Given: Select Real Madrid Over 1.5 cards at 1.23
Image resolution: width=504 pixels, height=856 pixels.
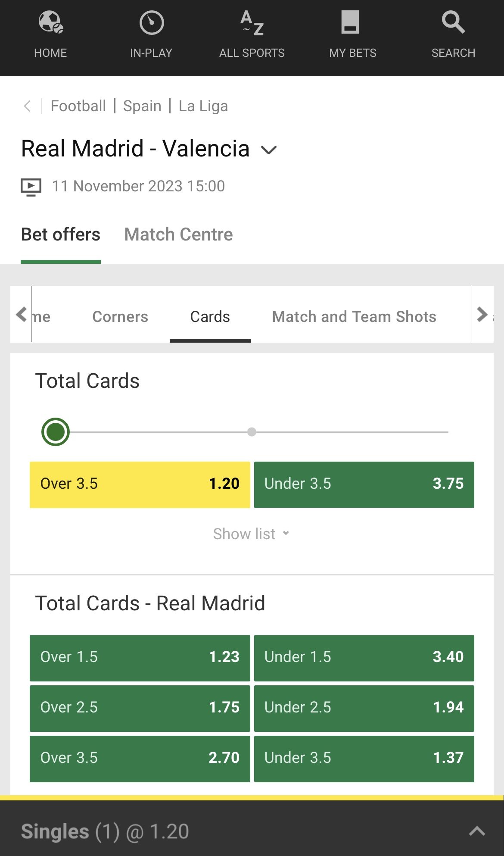Looking at the screenshot, I should coord(140,658).
